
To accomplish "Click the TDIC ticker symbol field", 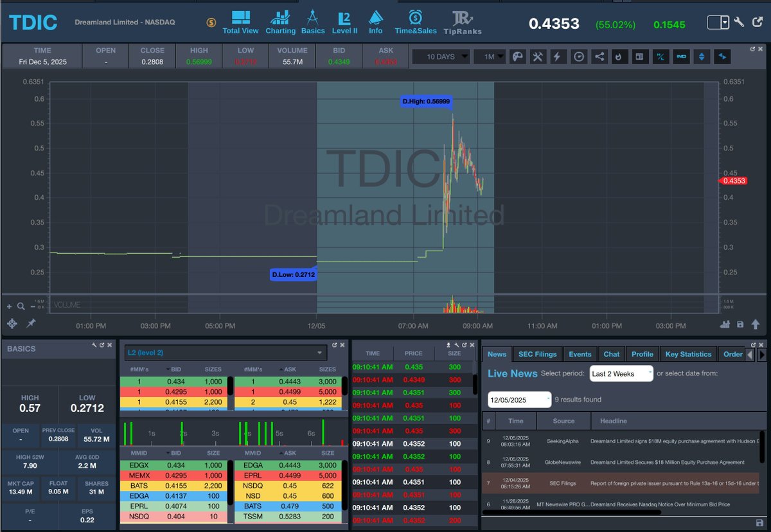I will pos(33,22).
